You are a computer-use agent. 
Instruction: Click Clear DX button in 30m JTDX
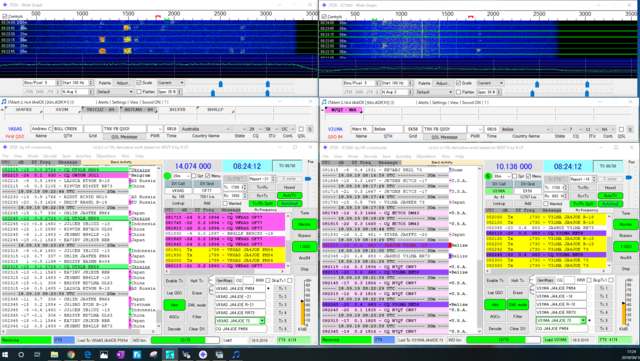[517, 329]
